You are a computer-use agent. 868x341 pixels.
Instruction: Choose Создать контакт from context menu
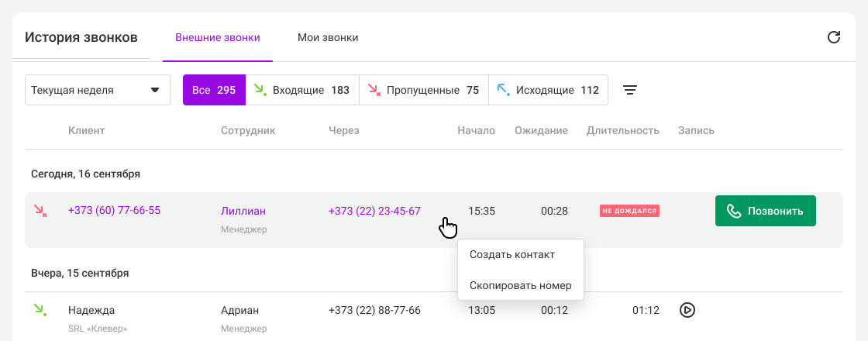click(512, 254)
